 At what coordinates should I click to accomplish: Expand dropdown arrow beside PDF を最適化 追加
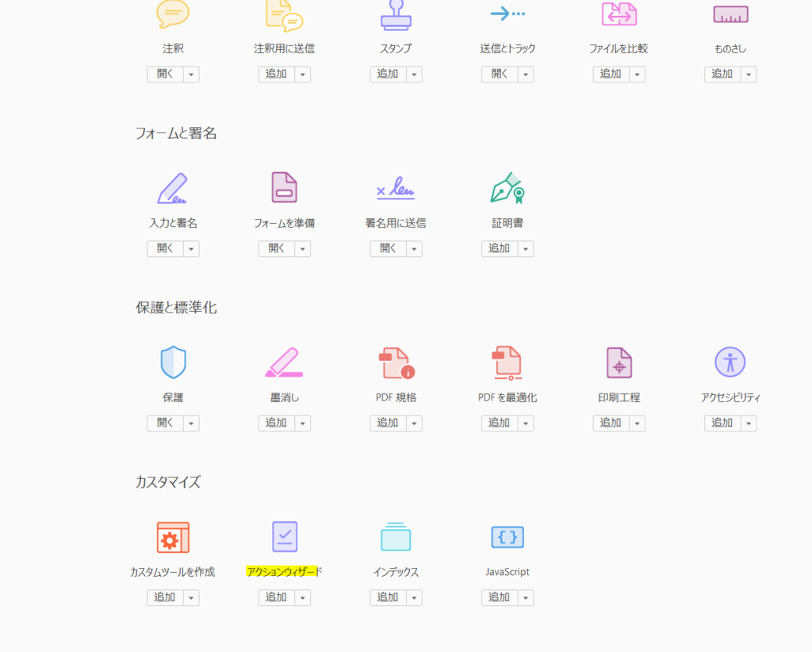pyautogui.click(x=526, y=423)
